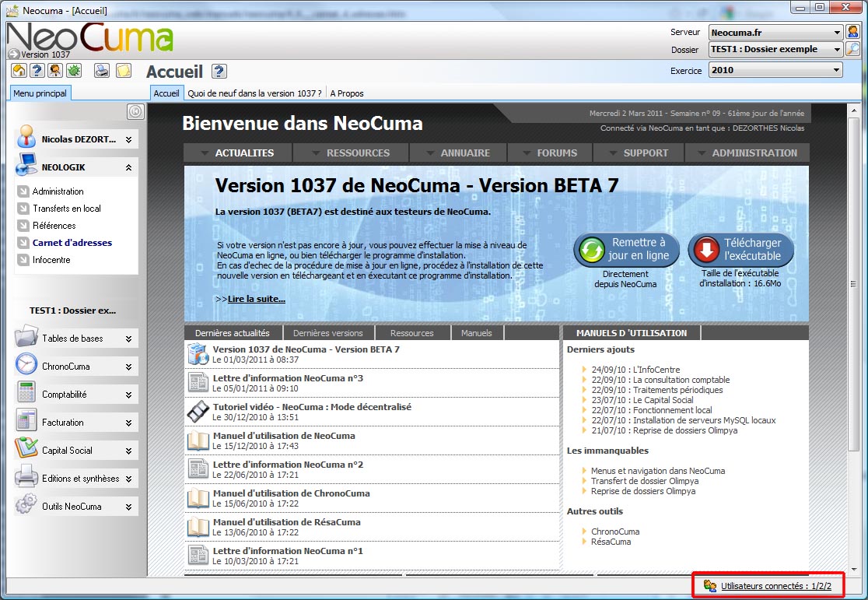The width and height of the screenshot is (868, 600).
Task: Click the vertical scrollbar thumb
Action: point(853,282)
